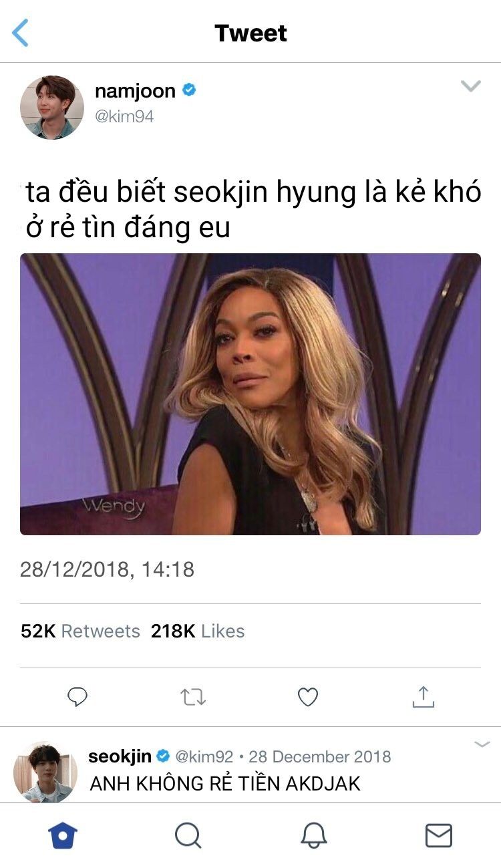This screenshot has width=501, height=868.
Task: Go back using the blue arrow
Action: pyautogui.click(x=21, y=33)
